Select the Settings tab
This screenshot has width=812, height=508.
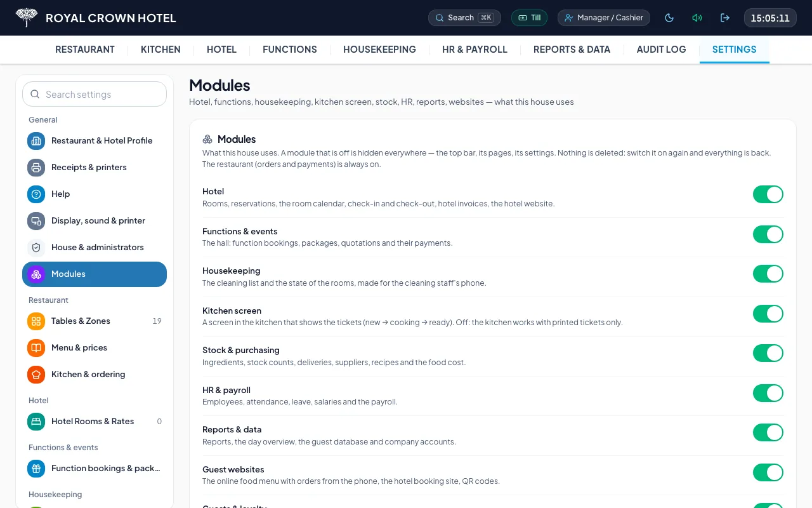[734, 50]
